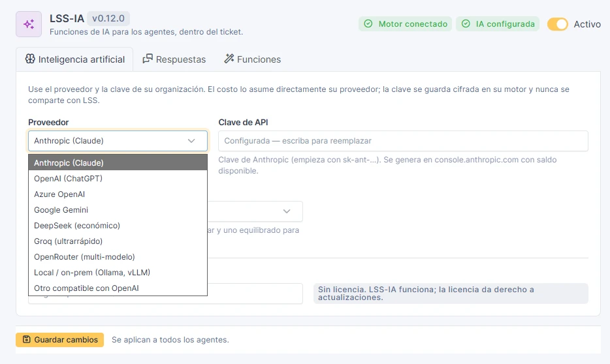
Task: Click the 'Funciones de IA para los agentes' subtitle
Action: pos(146,32)
